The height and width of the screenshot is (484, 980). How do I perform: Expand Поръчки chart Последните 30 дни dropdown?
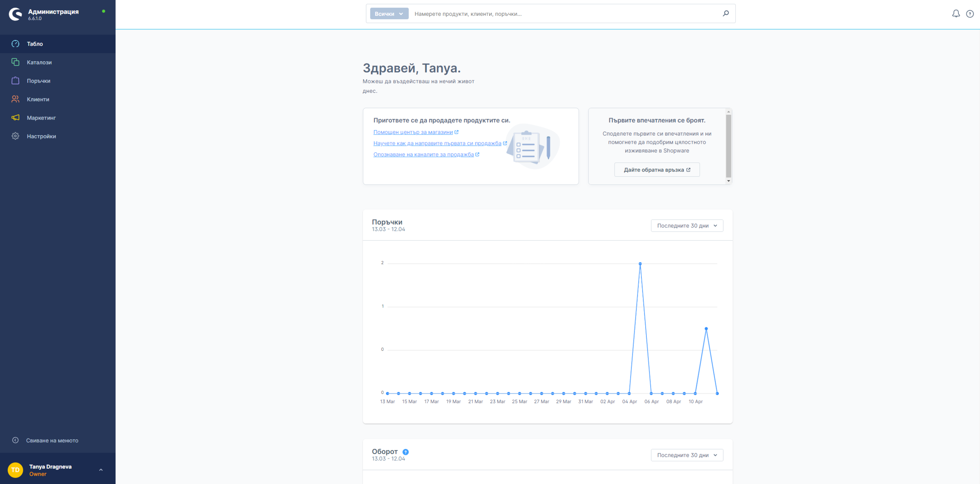[x=687, y=226]
